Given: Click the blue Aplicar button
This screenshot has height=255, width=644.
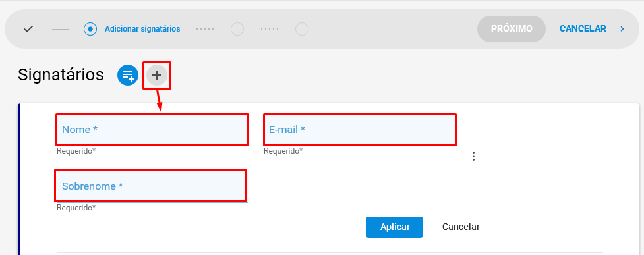Looking at the screenshot, I should 394,227.
